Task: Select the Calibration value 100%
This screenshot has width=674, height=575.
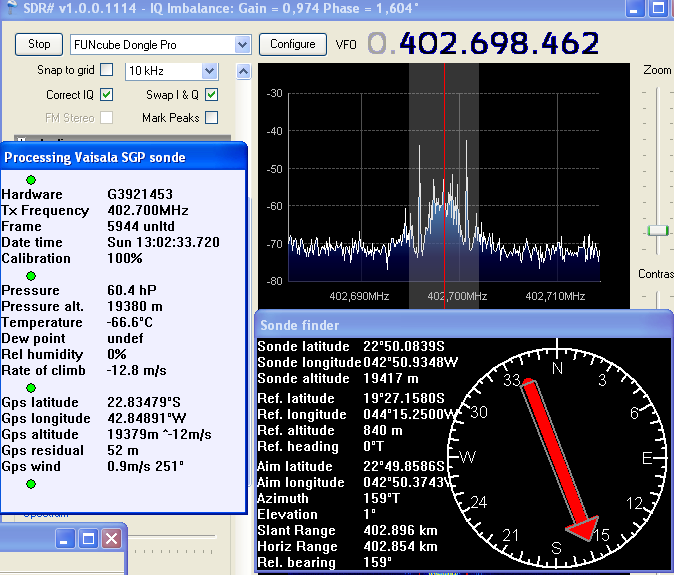Action: click(x=125, y=258)
